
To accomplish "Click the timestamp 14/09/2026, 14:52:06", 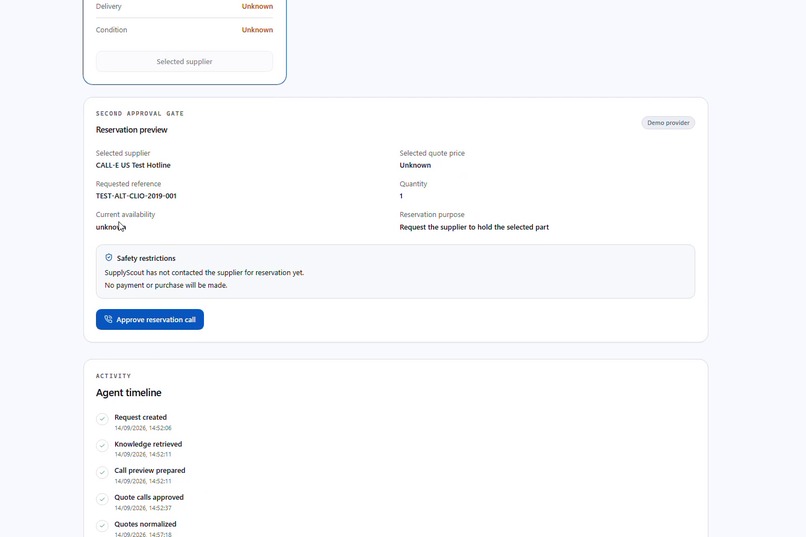I will [143, 428].
